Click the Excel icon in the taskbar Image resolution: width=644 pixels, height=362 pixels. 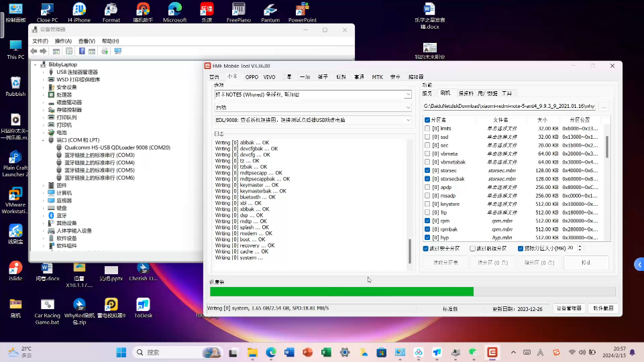pyautogui.click(x=326, y=352)
